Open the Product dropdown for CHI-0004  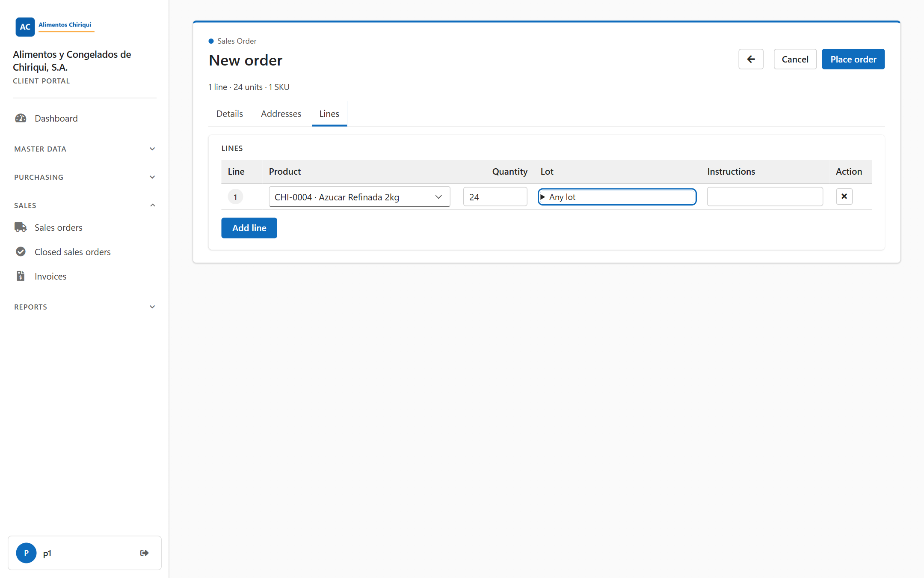click(x=359, y=197)
